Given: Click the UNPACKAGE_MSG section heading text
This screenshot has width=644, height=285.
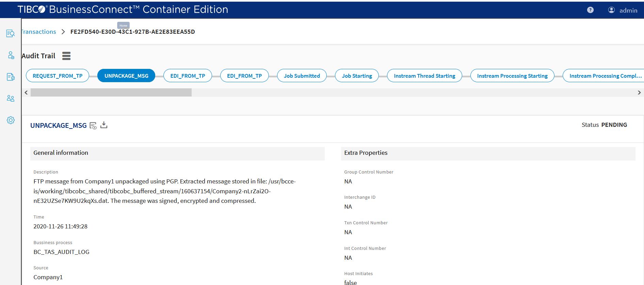Looking at the screenshot, I should (59, 125).
